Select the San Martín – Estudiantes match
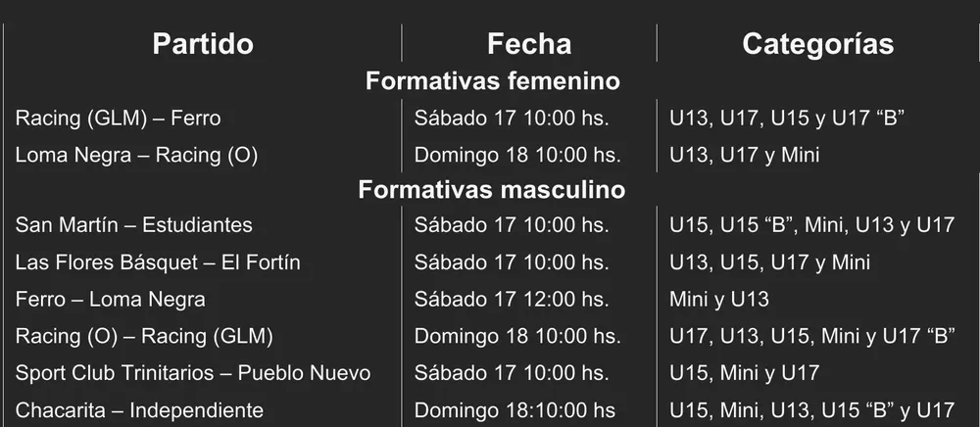This screenshot has height=427, width=980. (x=134, y=225)
